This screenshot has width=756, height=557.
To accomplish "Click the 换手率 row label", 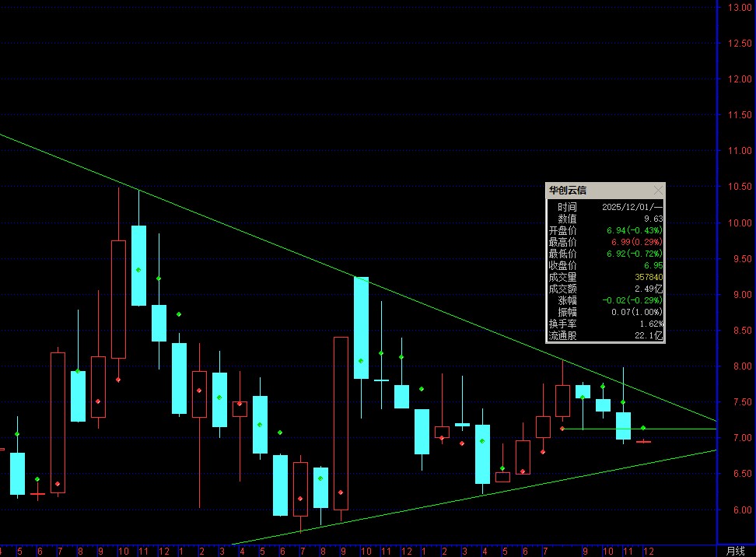I will (x=562, y=324).
